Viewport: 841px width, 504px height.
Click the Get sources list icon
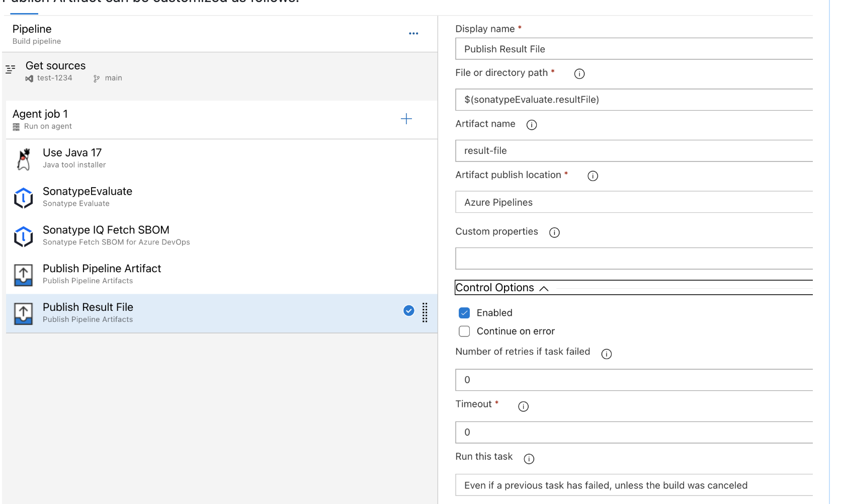coord(11,69)
